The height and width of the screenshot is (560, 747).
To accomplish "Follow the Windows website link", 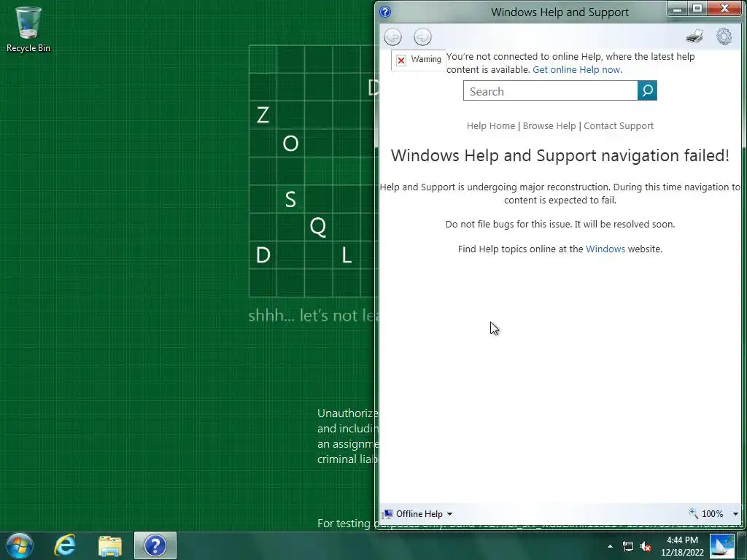I will pyautogui.click(x=605, y=249).
